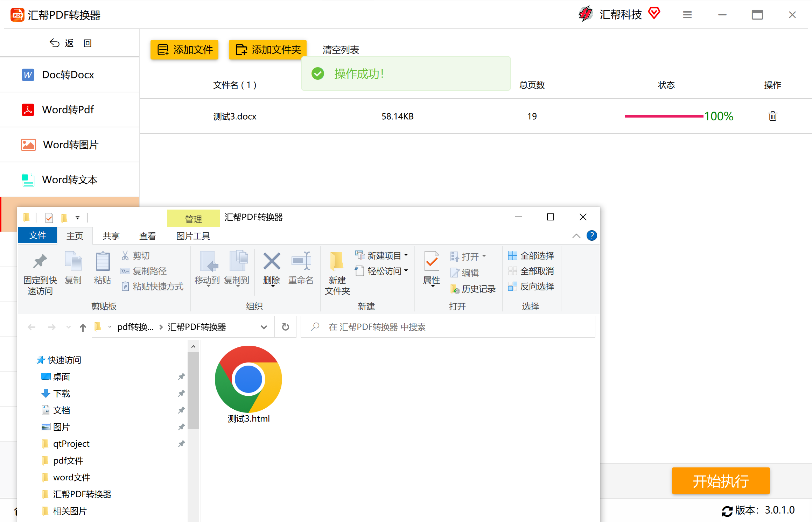The height and width of the screenshot is (522, 812).
Task: Click 清空列表 link
Action: point(341,50)
